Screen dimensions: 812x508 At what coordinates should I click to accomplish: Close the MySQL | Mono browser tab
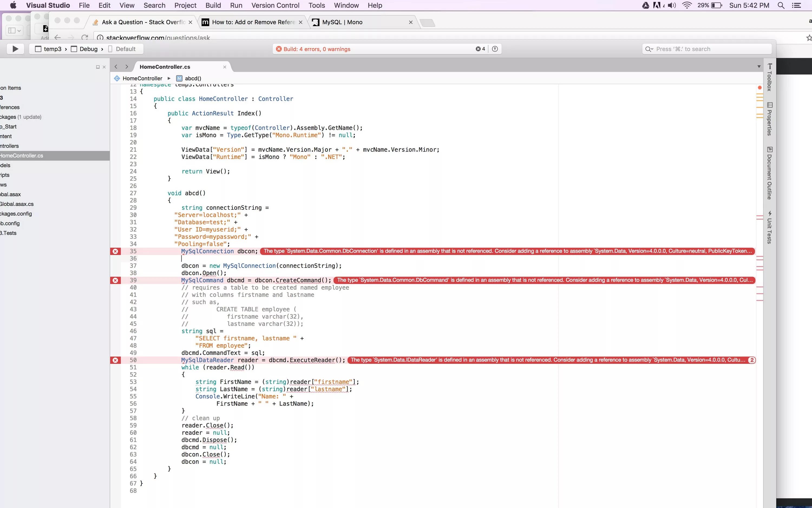411,22
